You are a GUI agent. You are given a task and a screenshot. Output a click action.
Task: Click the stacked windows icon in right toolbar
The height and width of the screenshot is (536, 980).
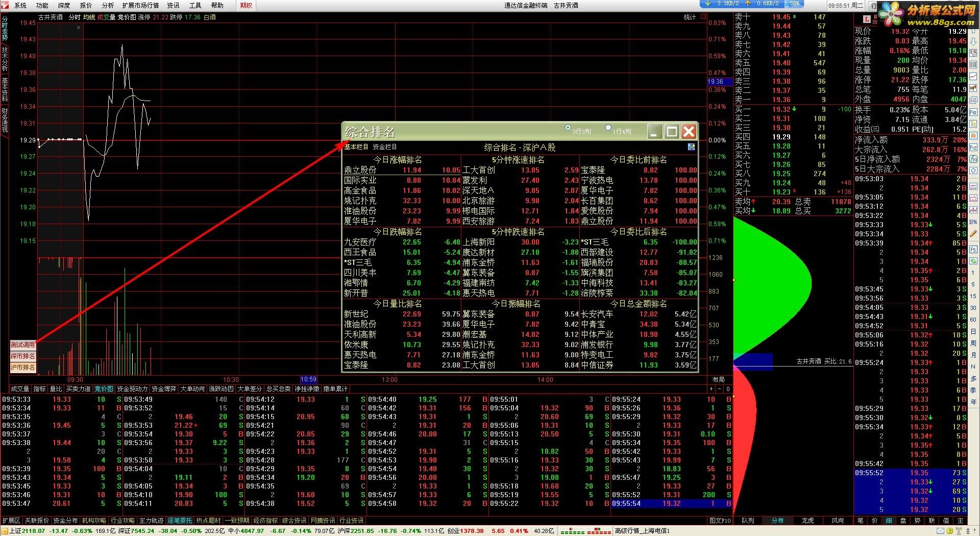[x=974, y=99]
